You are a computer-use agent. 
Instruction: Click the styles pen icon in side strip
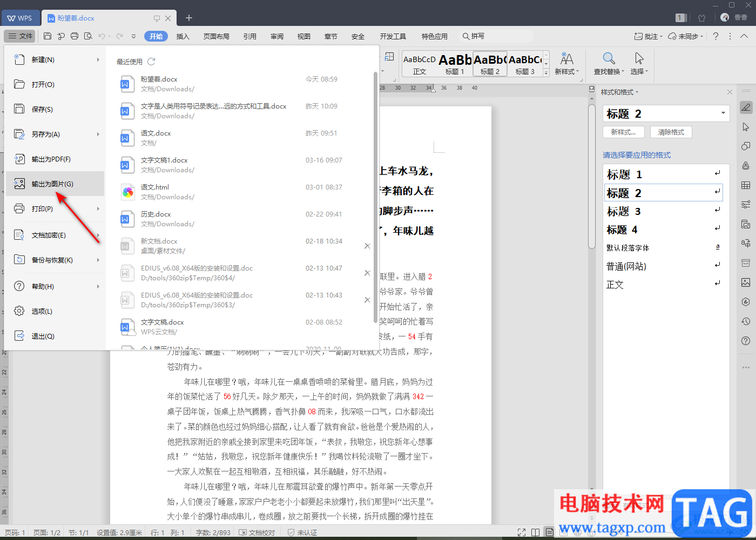746,107
